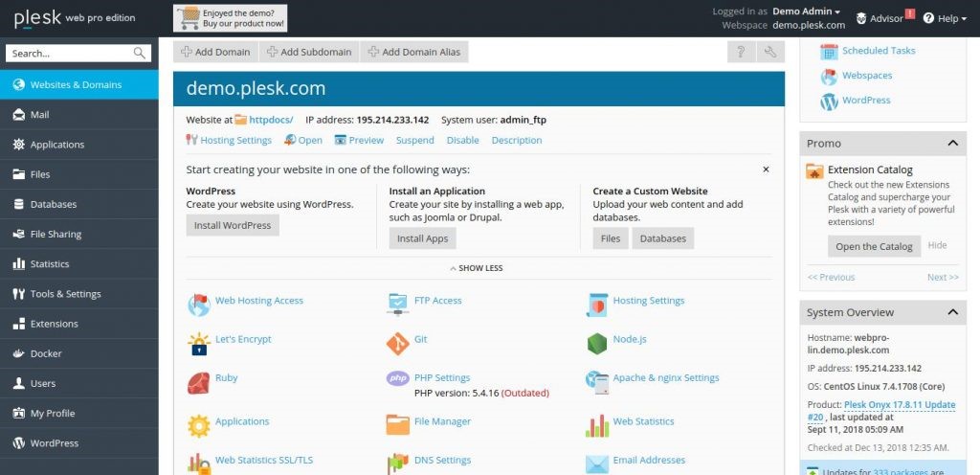Screen dimensions: 980x475
Task: Click the search magnifier icon
Action: tap(140, 53)
